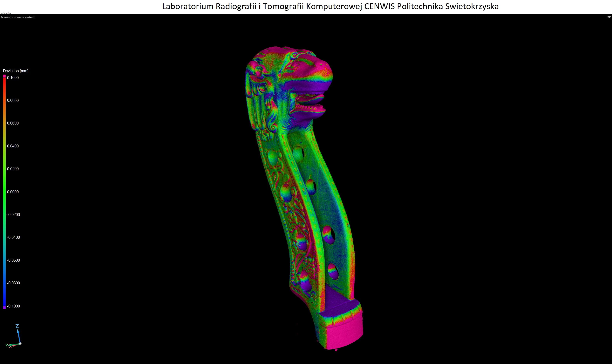Screen dimensions: 612x364
Task: Click the 0.0000 legend midpoint value
Action: pos(13,192)
